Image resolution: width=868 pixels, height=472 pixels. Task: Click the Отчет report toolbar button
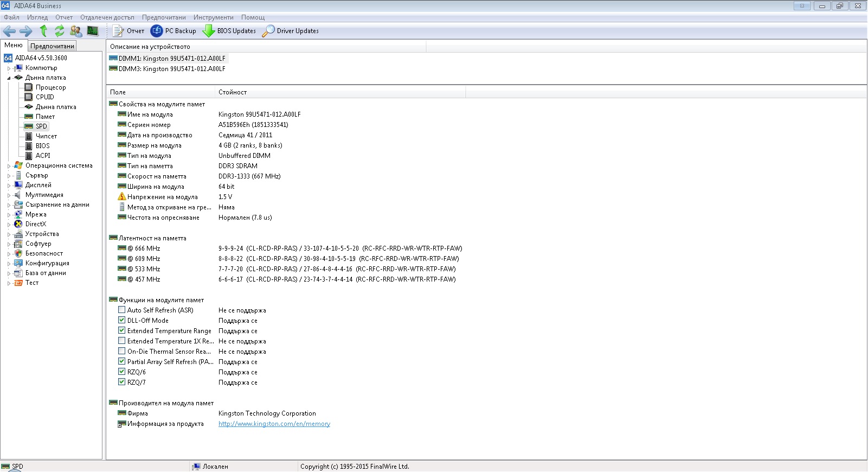click(128, 31)
